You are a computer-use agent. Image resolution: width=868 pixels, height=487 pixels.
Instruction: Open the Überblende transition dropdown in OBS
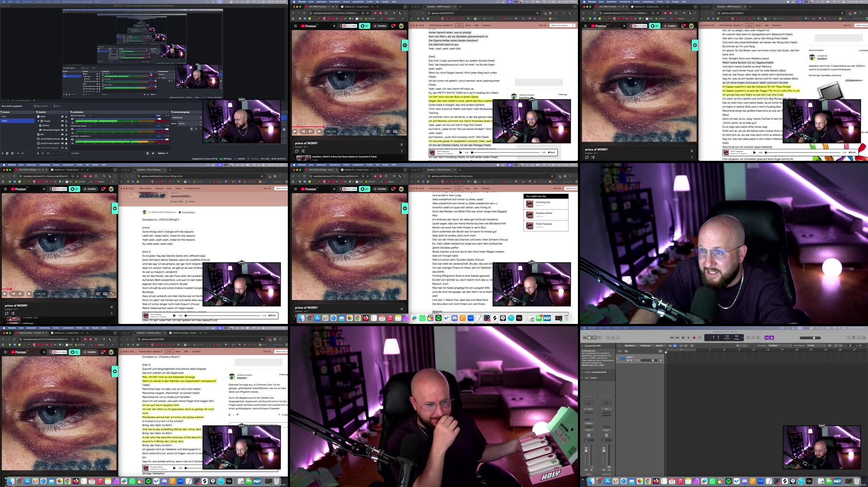coord(186,117)
